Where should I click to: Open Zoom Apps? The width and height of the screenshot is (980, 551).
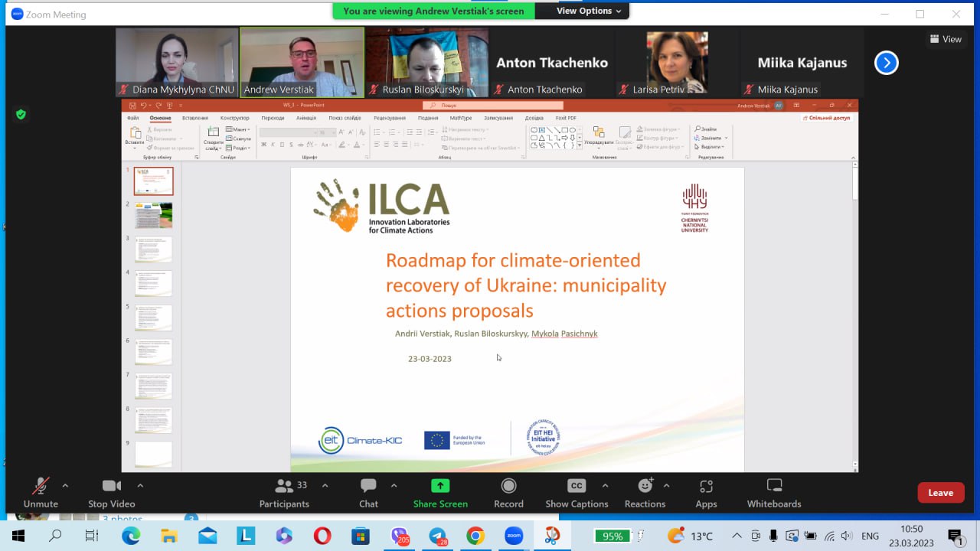tap(706, 493)
